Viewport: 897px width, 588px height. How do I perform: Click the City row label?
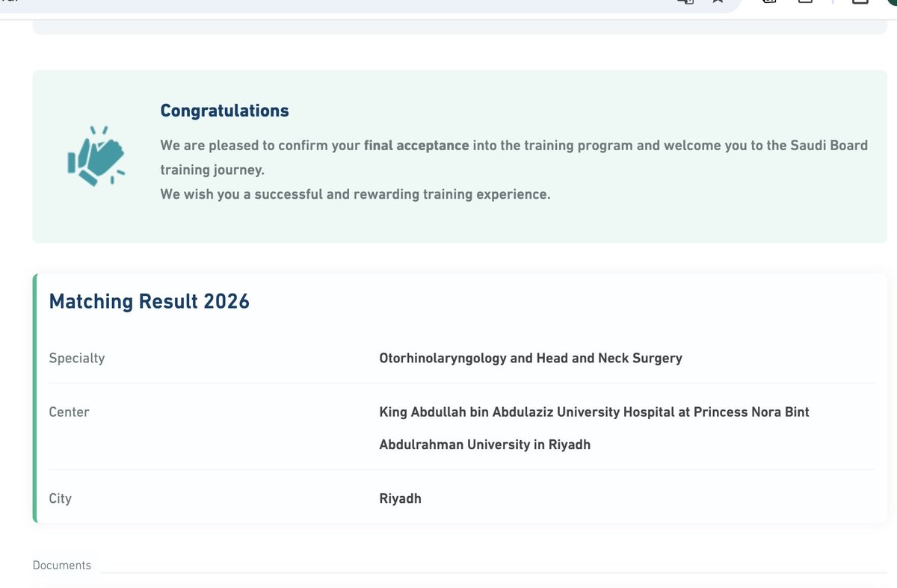click(x=60, y=498)
